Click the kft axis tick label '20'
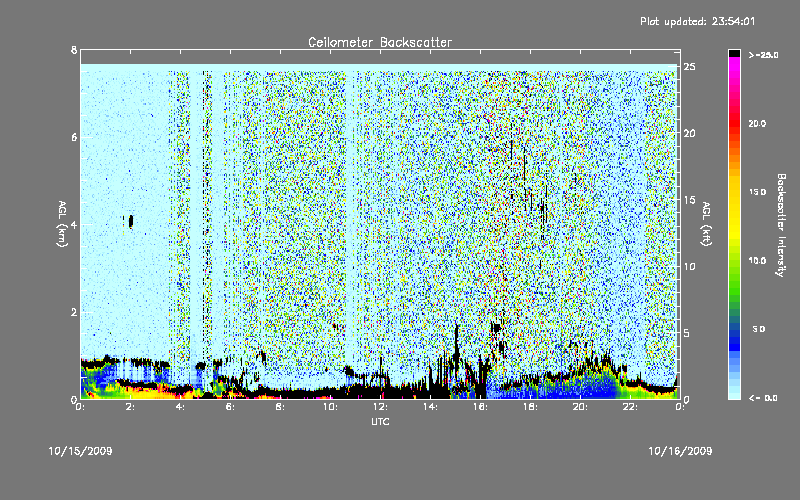Screen dimensions: 800x500 689,133
